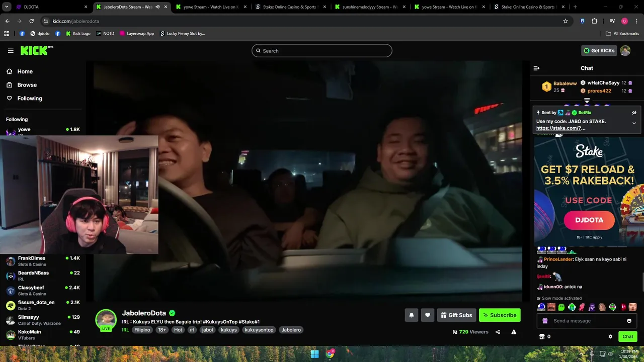The height and width of the screenshot is (362, 644).
Task: Open the Layerswap App bookmark
Action: (x=137, y=34)
